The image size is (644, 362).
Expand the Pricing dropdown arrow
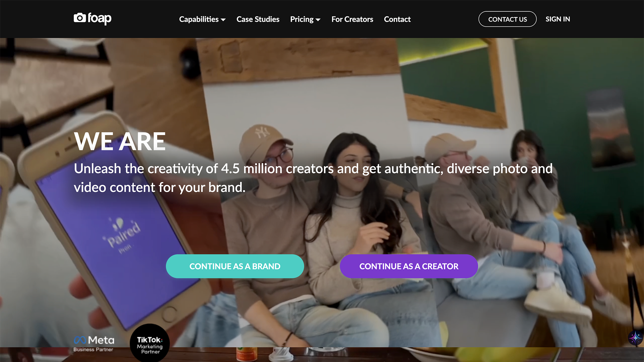318,20
